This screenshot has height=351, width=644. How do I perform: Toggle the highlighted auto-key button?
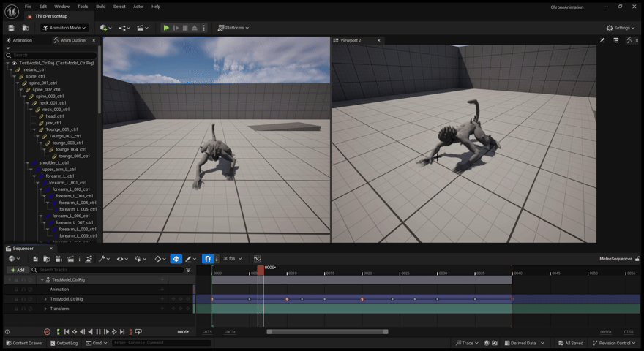pos(176,259)
